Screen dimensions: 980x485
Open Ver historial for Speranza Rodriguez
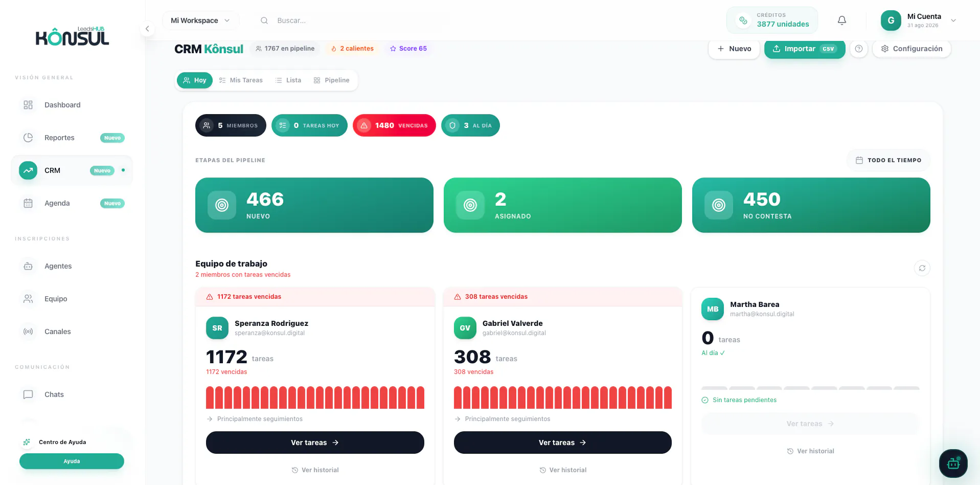point(315,470)
